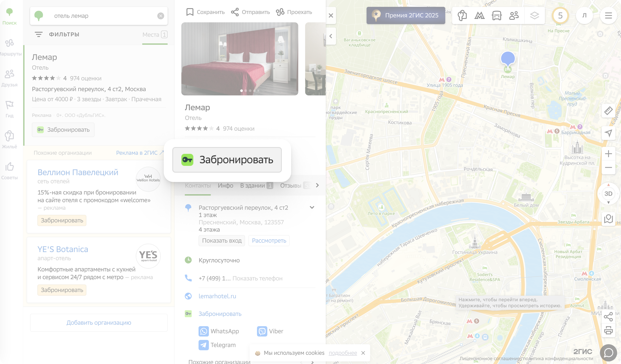The height and width of the screenshot is (364, 621).
Task: Toggle the metro layer icon
Action: (479, 15)
